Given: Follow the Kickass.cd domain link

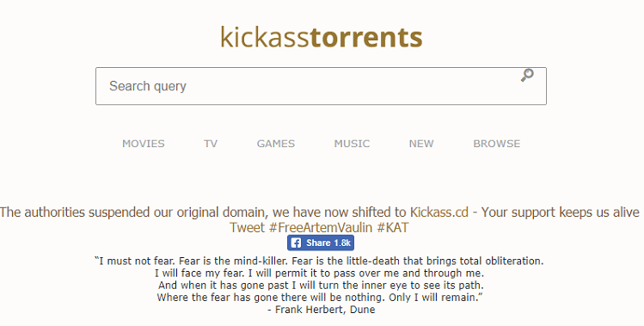Looking at the screenshot, I should (439, 212).
